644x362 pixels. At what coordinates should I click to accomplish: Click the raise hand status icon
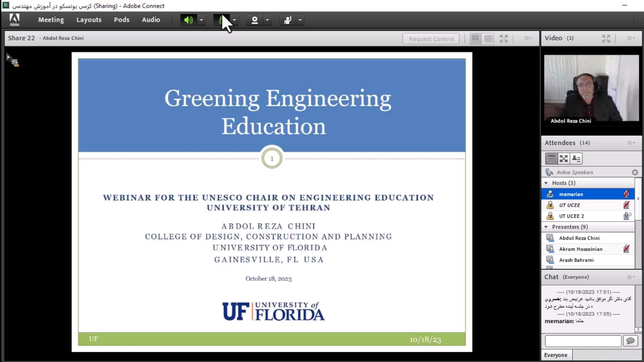[287, 20]
